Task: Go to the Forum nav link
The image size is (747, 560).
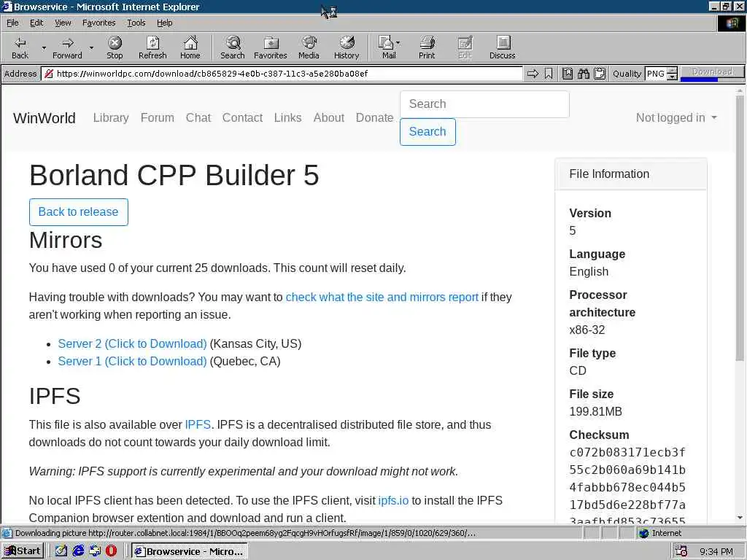Action: tap(158, 117)
